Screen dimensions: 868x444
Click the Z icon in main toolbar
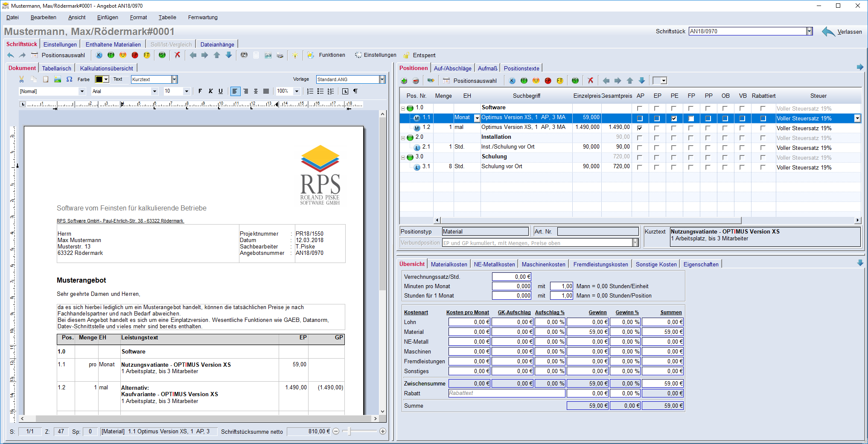(244, 55)
